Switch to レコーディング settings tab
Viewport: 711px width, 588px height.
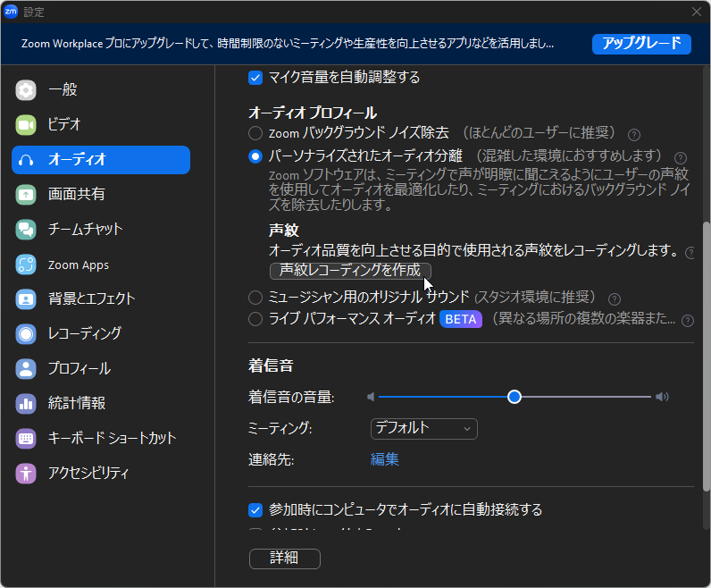tap(101, 334)
